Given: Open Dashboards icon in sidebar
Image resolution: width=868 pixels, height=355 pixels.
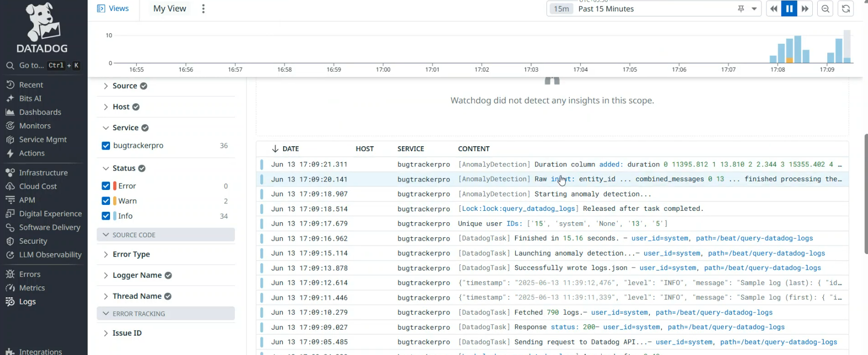Looking at the screenshot, I should click(x=10, y=112).
